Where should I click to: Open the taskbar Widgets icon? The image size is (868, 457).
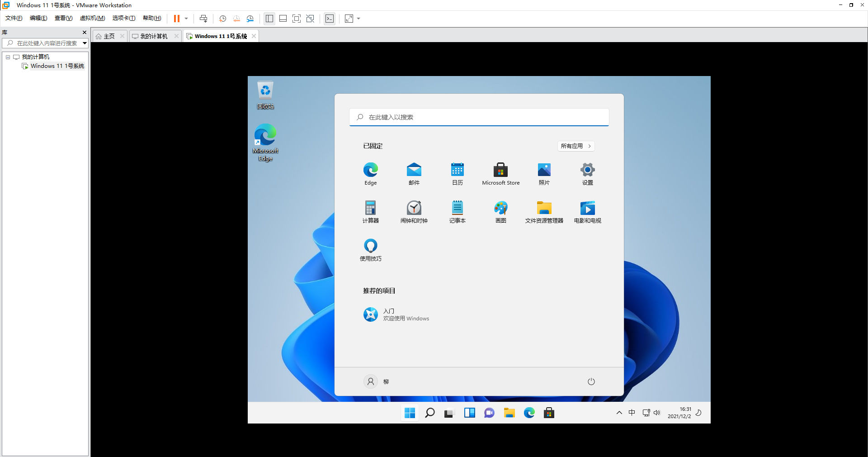click(470, 413)
